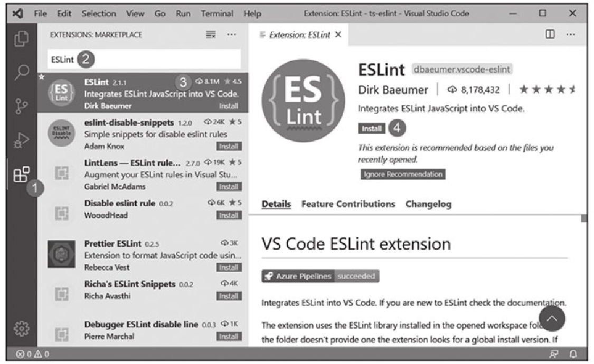
Task: Open the Edit menu
Action: [64, 14]
